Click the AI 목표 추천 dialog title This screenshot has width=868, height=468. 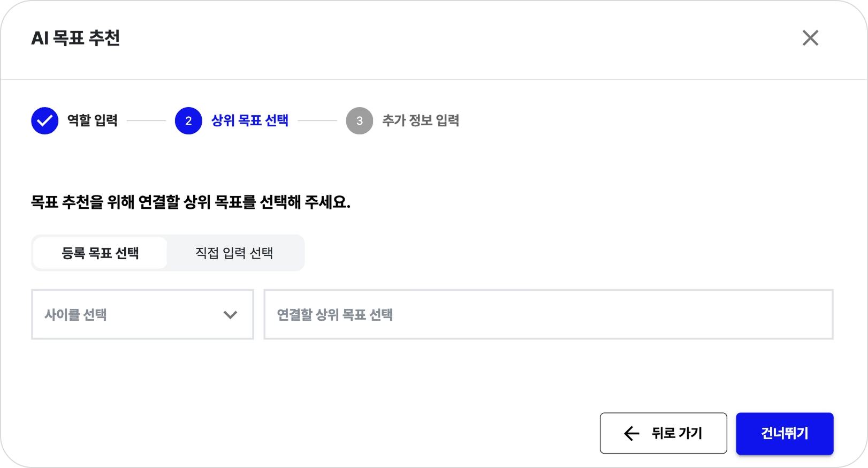75,38
